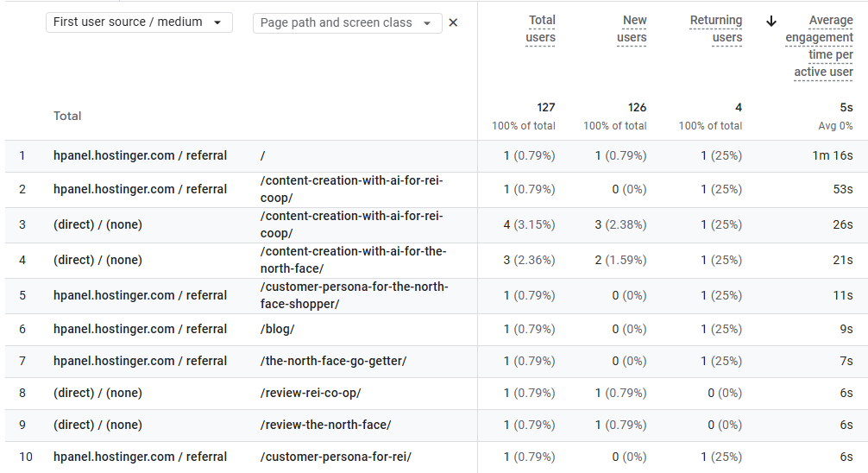This screenshot has width=868, height=473.
Task: Select /customer-persona-for-the-north-face-shopper/ path
Action: [x=354, y=295]
